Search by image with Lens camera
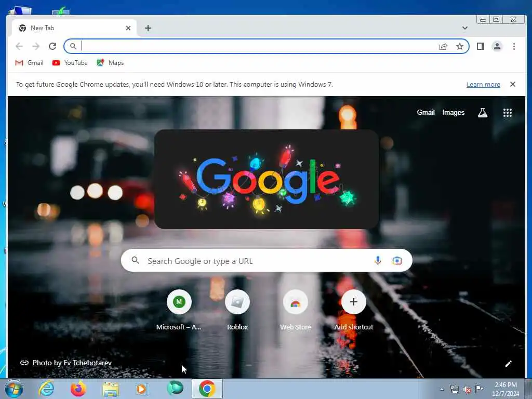The image size is (532, 399). click(x=397, y=261)
